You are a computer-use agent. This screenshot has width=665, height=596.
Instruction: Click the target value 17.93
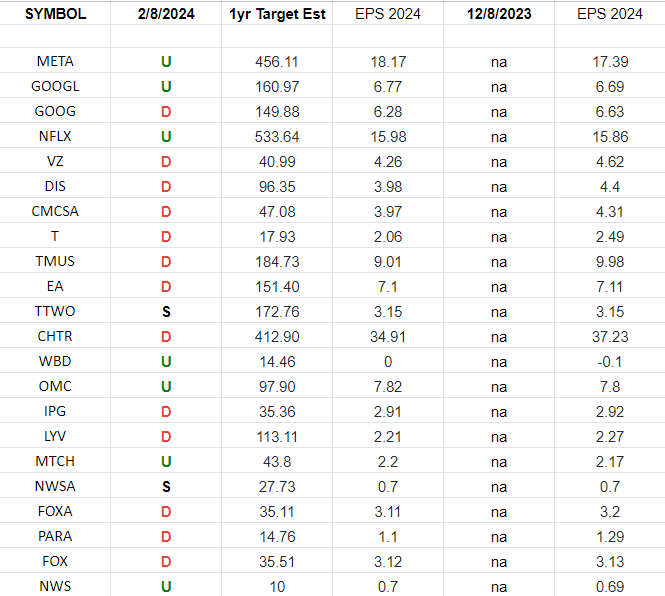(x=277, y=237)
